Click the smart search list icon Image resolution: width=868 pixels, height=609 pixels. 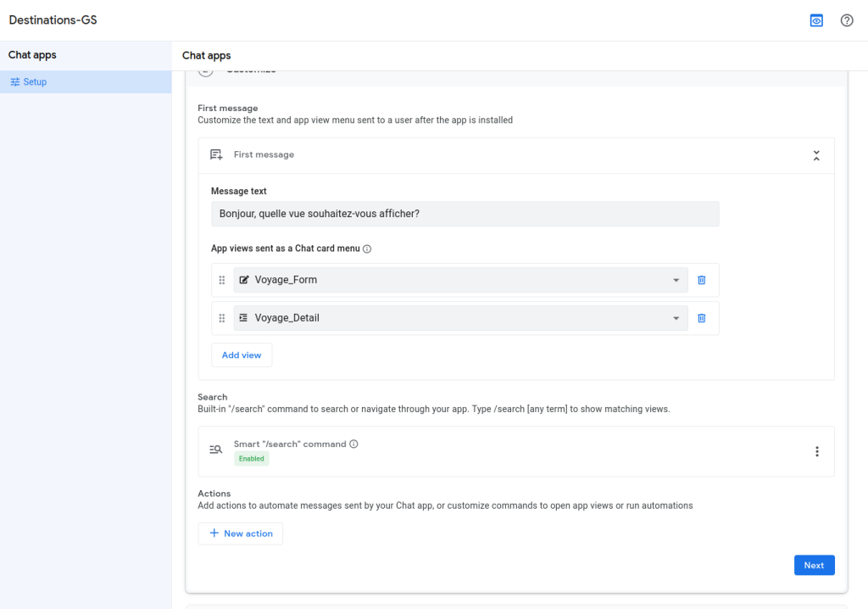(x=216, y=450)
